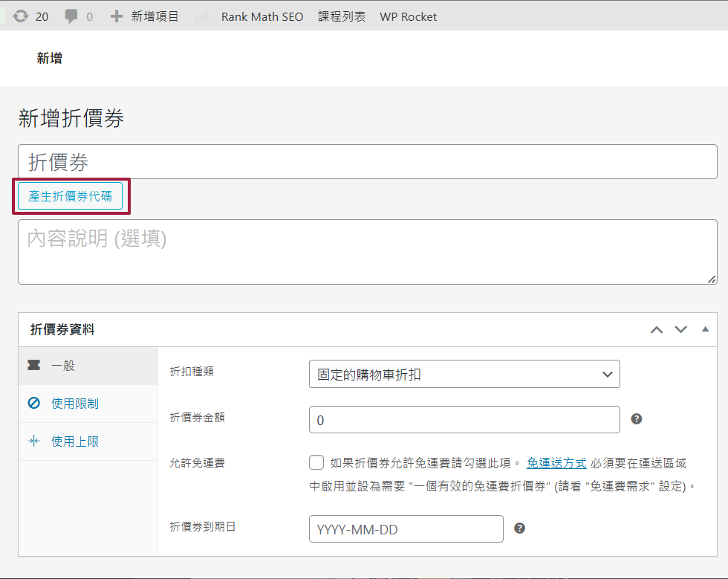
Task: Click the 折價券 code input field
Action: point(367,162)
